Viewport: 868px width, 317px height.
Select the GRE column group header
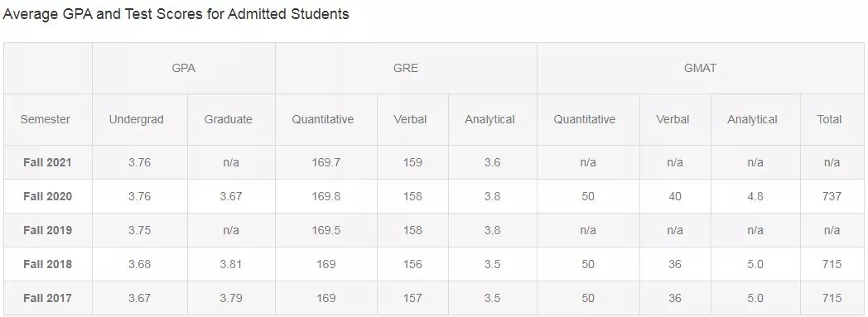point(406,69)
